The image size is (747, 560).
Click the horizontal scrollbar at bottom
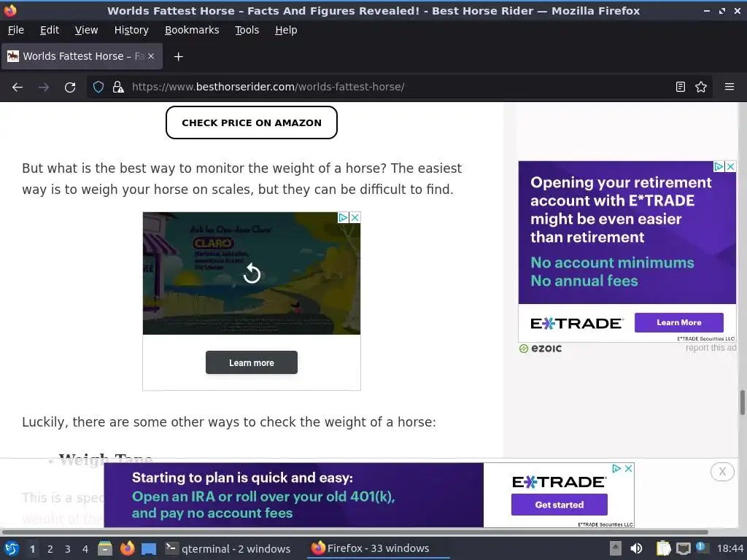click(x=355, y=532)
